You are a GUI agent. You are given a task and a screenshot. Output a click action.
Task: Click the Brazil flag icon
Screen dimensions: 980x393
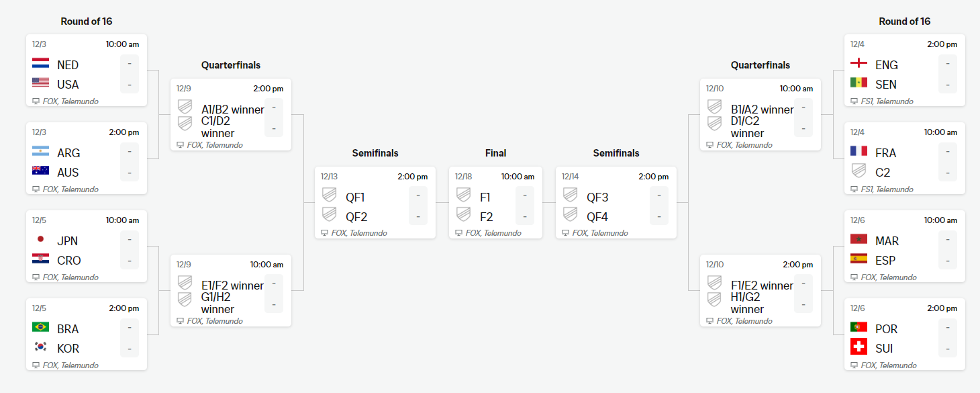(x=40, y=328)
